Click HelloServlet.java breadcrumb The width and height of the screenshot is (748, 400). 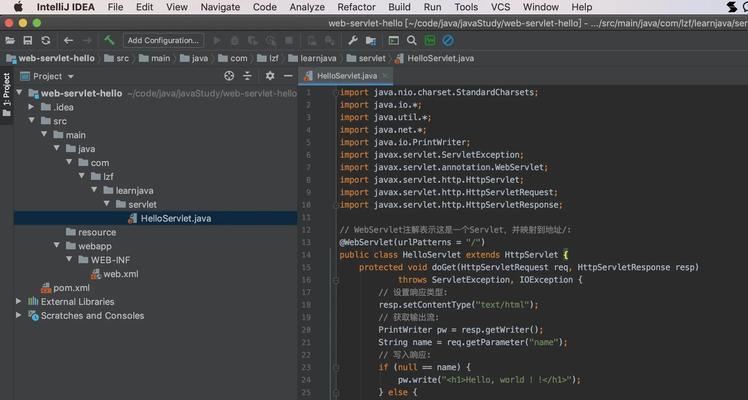[435, 58]
